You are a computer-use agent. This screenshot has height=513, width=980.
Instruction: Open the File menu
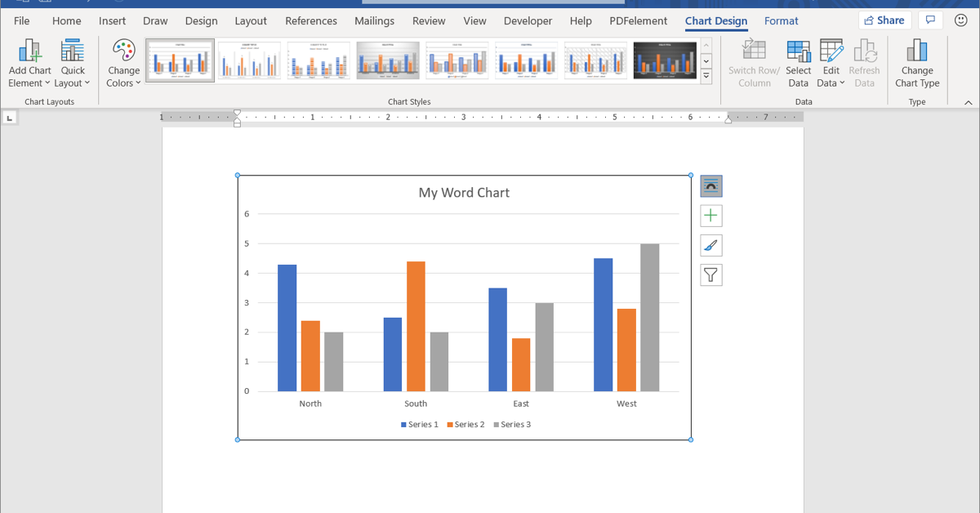click(22, 20)
